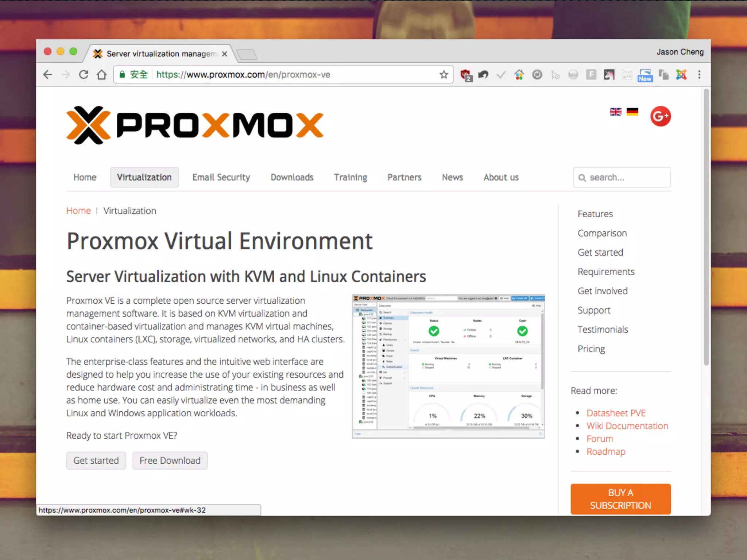Click the browser reload icon
Image resolution: width=747 pixels, height=560 pixels.
(84, 75)
